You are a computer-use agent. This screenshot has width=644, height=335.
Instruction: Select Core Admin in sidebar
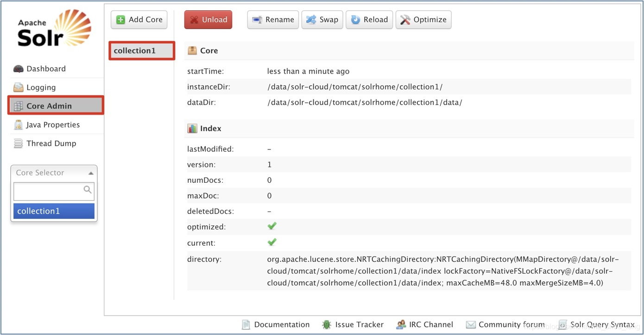56,105
